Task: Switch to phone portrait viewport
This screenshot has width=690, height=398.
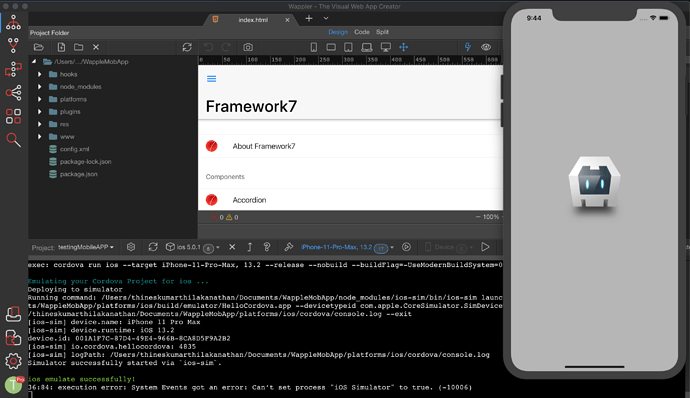Action: tap(314, 47)
